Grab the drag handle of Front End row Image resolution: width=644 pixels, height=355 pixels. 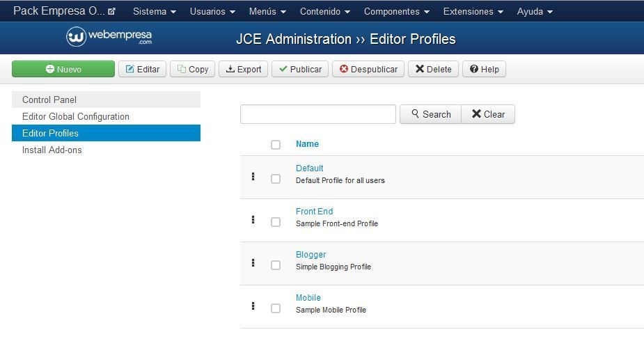pyautogui.click(x=253, y=219)
